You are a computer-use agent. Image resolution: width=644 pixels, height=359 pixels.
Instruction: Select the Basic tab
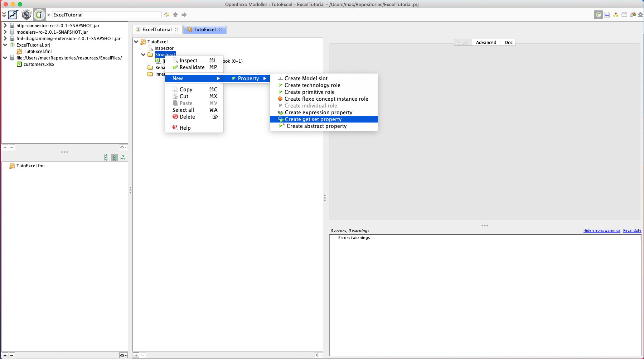tap(463, 42)
